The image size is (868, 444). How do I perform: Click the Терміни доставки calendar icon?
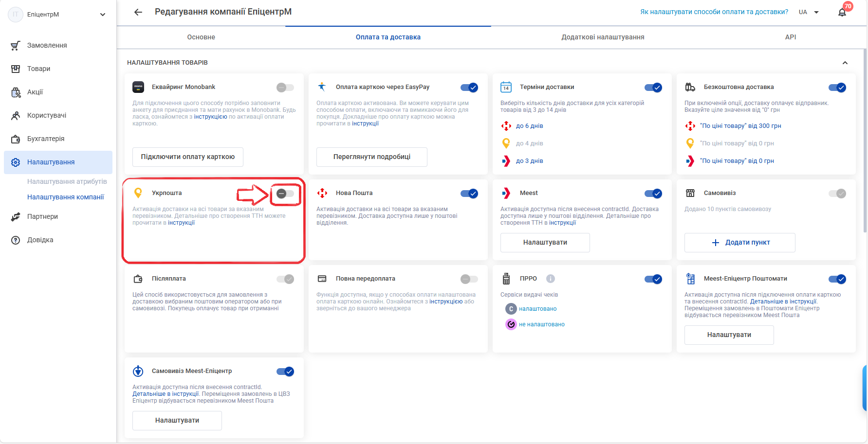506,87
